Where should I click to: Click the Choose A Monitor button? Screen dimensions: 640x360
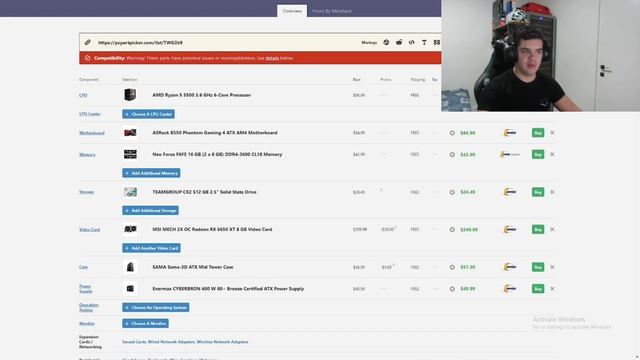coord(145,324)
